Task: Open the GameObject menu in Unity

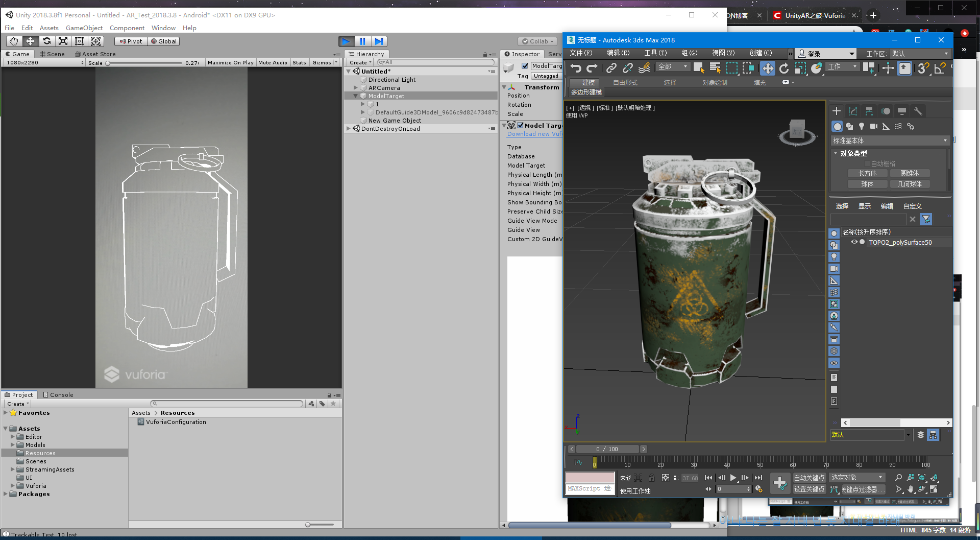Action: pos(84,28)
